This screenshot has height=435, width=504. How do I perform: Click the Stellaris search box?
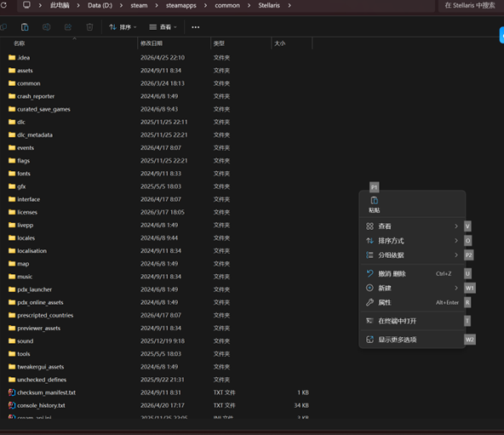pos(470,5)
